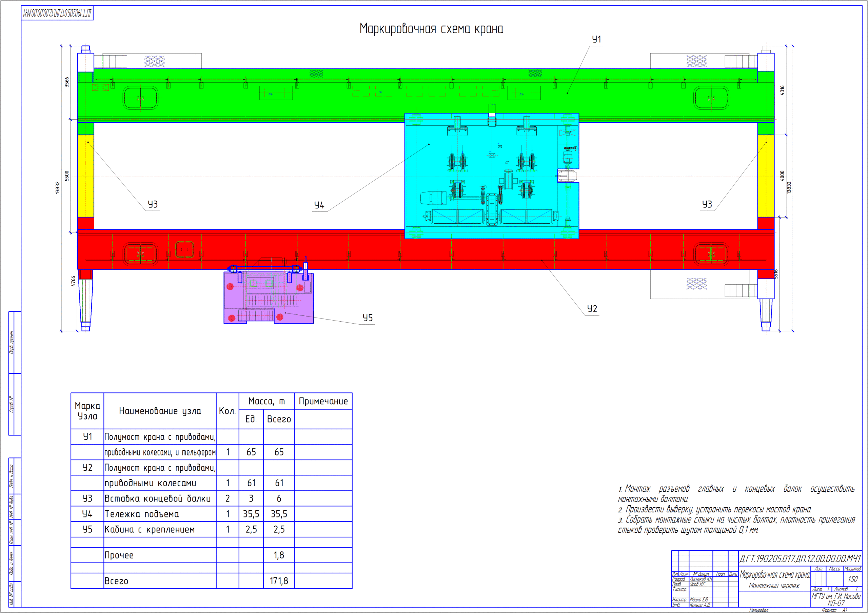This screenshot has width=868, height=613.
Task: Click the approver name 'Кольга А.Д.'
Action: point(700,605)
